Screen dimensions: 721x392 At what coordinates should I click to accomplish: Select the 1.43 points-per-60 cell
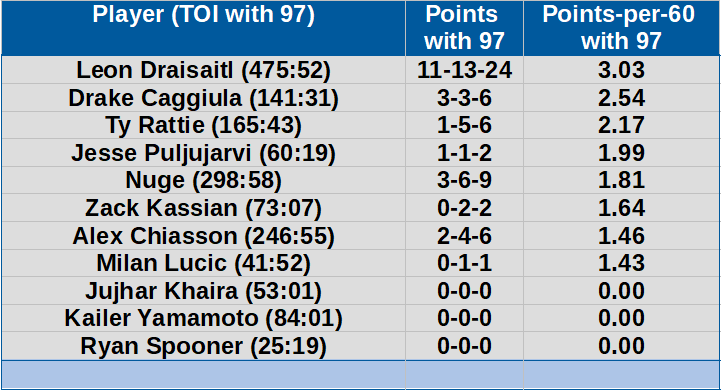pyautogui.click(x=621, y=263)
